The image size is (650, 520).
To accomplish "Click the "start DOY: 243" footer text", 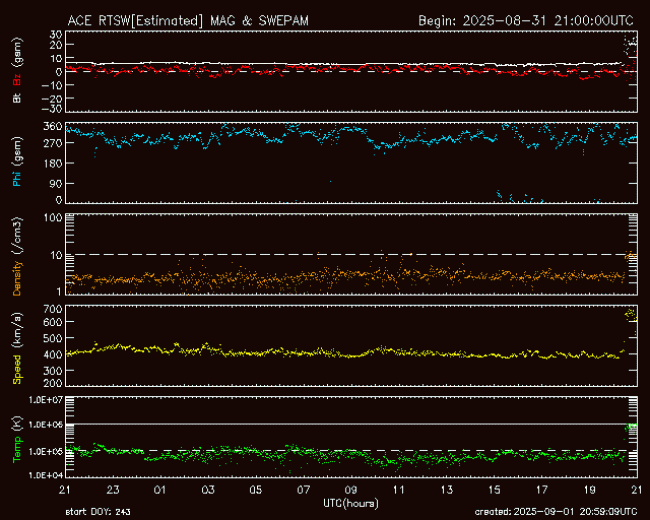I will point(98,512).
